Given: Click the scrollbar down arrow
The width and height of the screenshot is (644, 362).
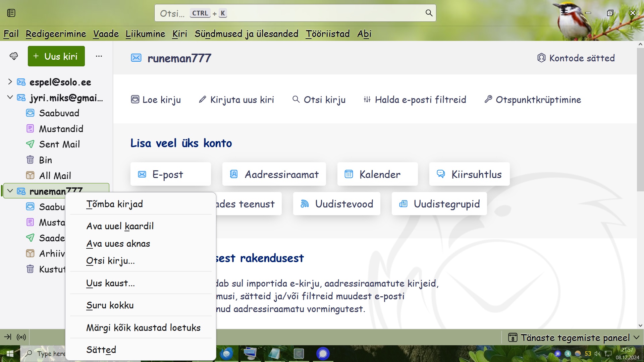Looking at the screenshot, I should (640, 325).
